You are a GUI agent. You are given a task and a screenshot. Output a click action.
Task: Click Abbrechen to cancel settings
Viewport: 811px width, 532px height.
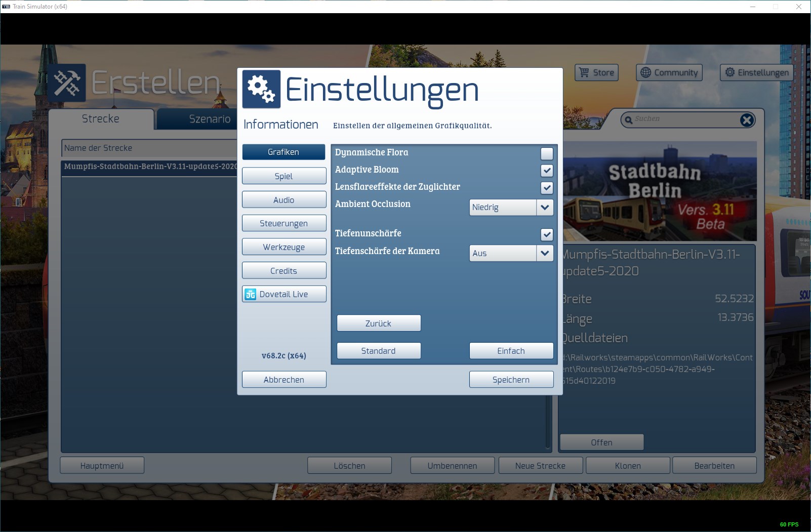[x=283, y=380]
